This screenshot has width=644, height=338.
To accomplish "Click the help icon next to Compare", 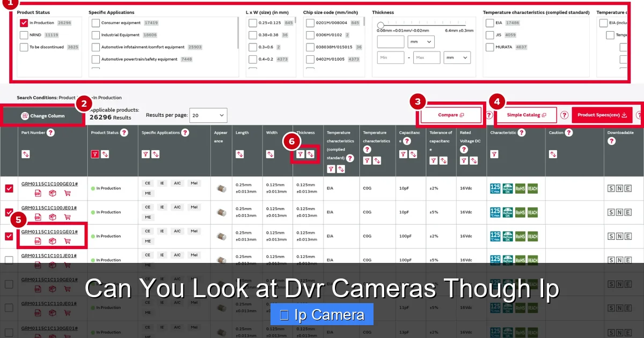I will click(x=489, y=115).
